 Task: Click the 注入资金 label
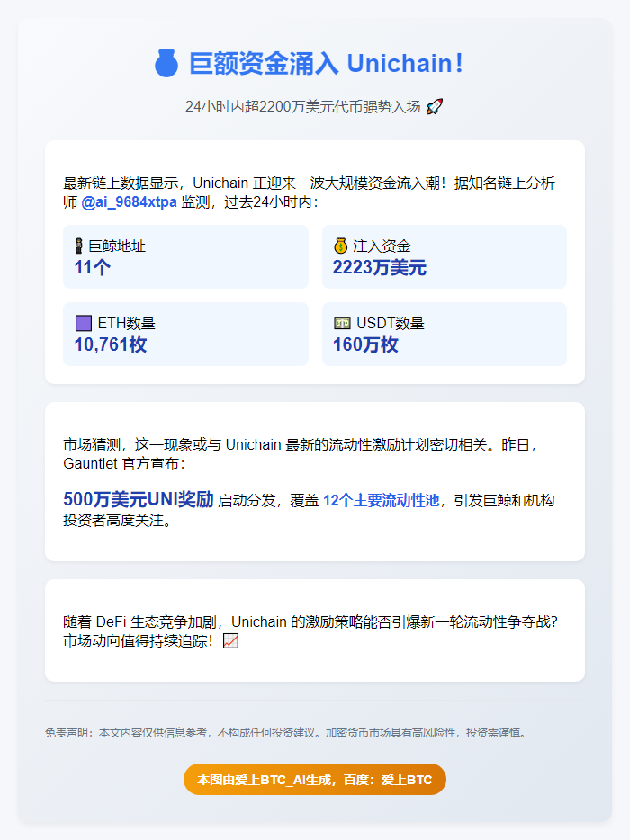pyautogui.click(x=382, y=246)
